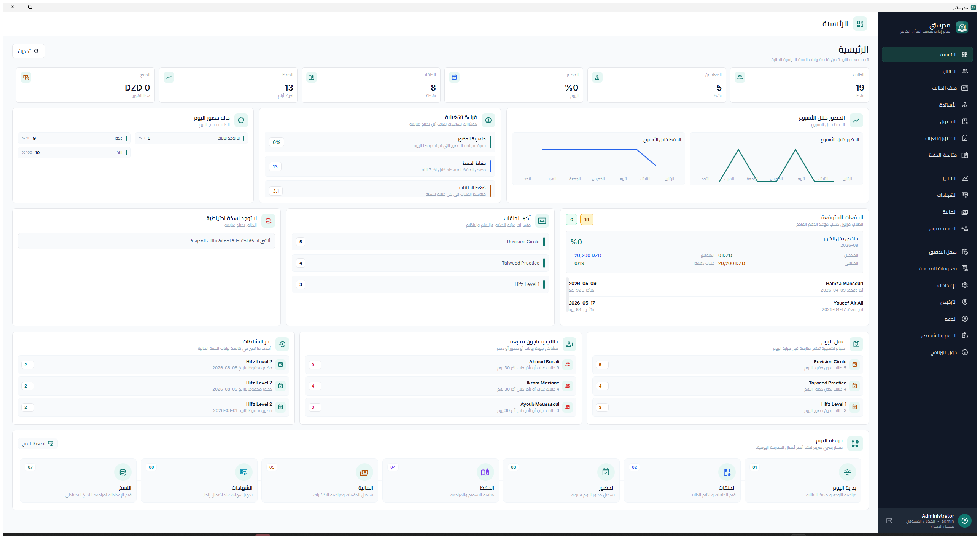This screenshot has width=980, height=536.
Task: Go to الأساتذة section
Action: 927,105
